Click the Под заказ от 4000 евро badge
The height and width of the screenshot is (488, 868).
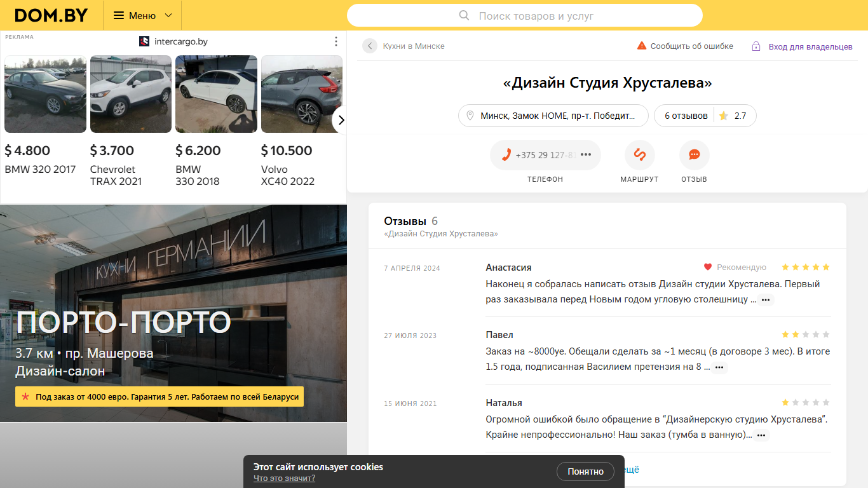point(159,396)
